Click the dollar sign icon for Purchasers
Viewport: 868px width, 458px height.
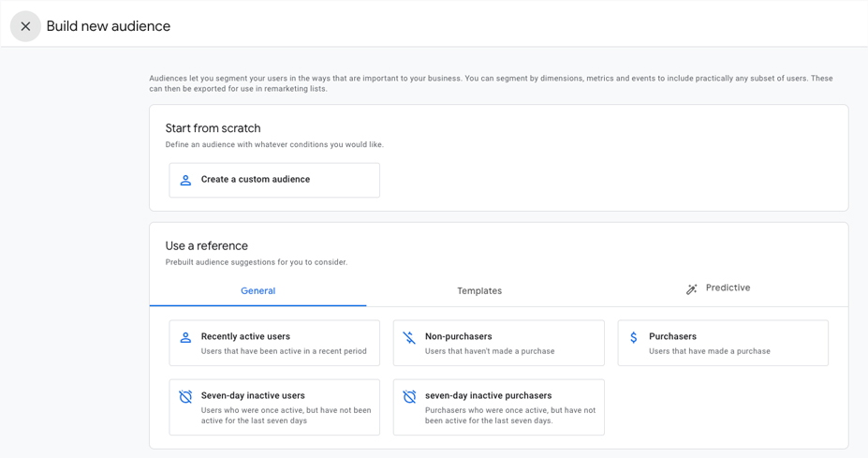634,337
